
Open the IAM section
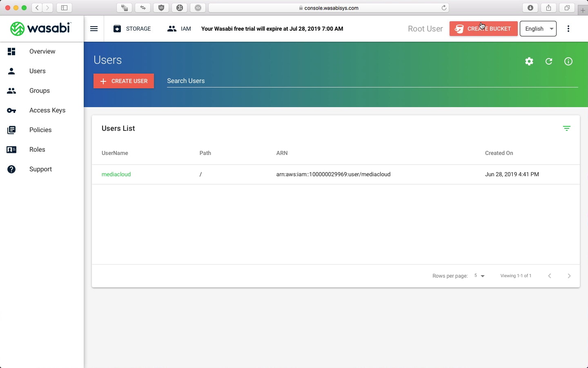click(x=179, y=29)
